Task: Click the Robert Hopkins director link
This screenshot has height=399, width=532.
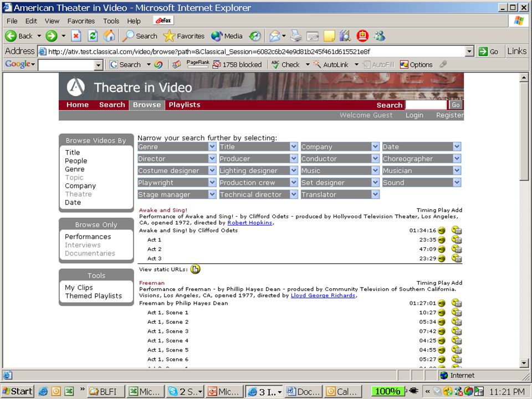Action: pyautogui.click(x=250, y=223)
